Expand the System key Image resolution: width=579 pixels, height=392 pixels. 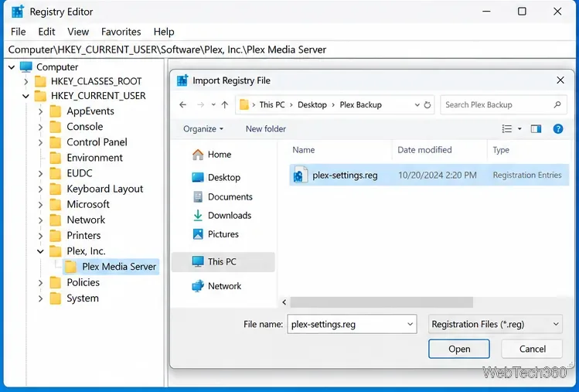[41, 298]
